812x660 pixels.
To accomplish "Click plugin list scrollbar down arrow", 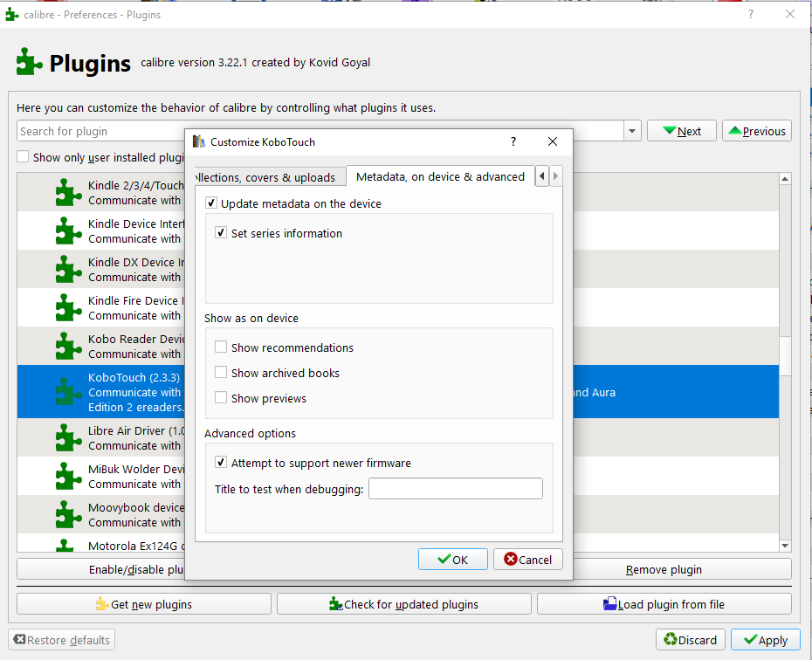I will pos(785,546).
